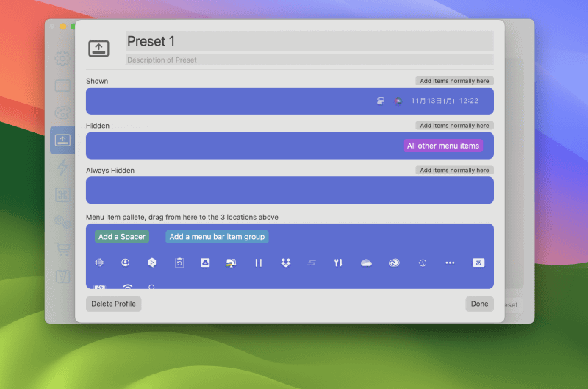Select the battery charging icon in palette
Screen dimensions: 588x389
(x=100, y=287)
